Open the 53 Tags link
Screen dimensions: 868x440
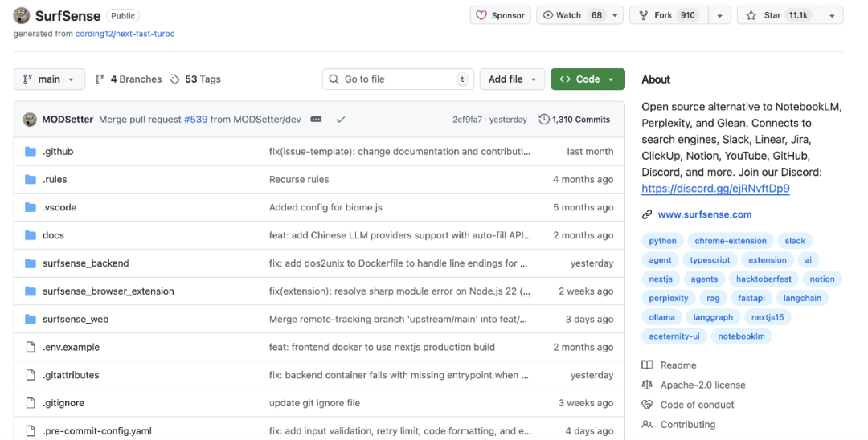tap(194, 79)
